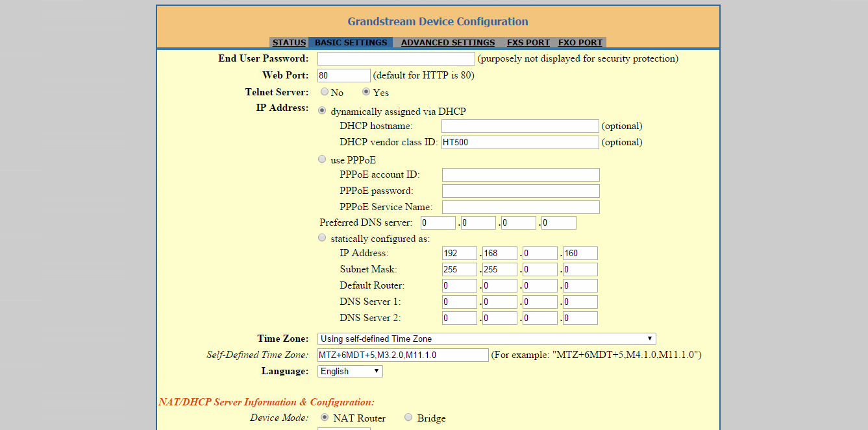Select statically configured IP option
This screenshot has width=868, height=430.
pos(322,238)
